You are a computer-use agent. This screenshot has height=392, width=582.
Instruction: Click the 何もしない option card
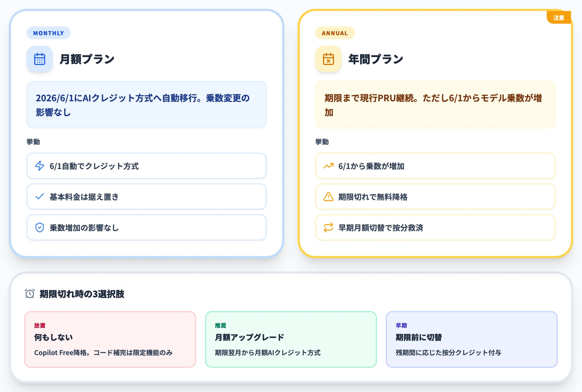[110, 339]
